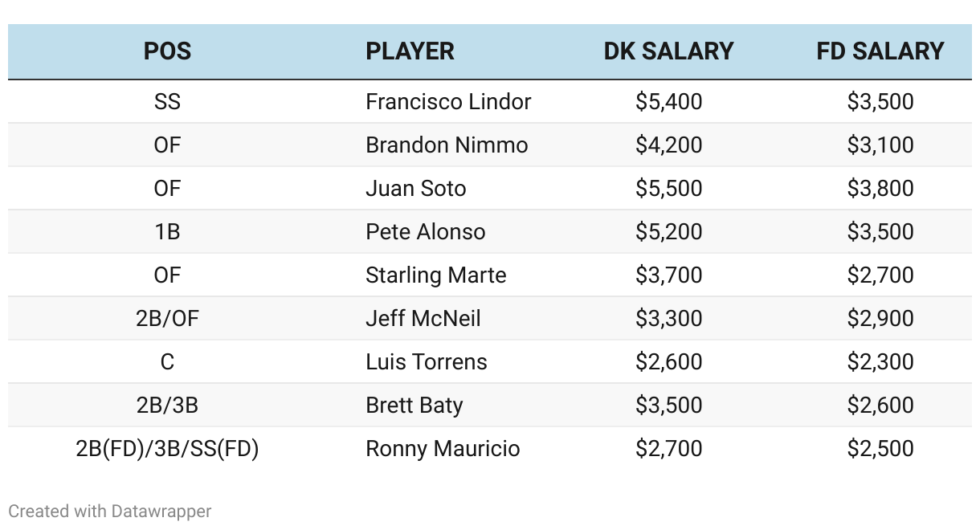Select the Ronny Mauricio player cell
Image resolution: width=980 pixels, height=530 pixels.
coord(443,449)
